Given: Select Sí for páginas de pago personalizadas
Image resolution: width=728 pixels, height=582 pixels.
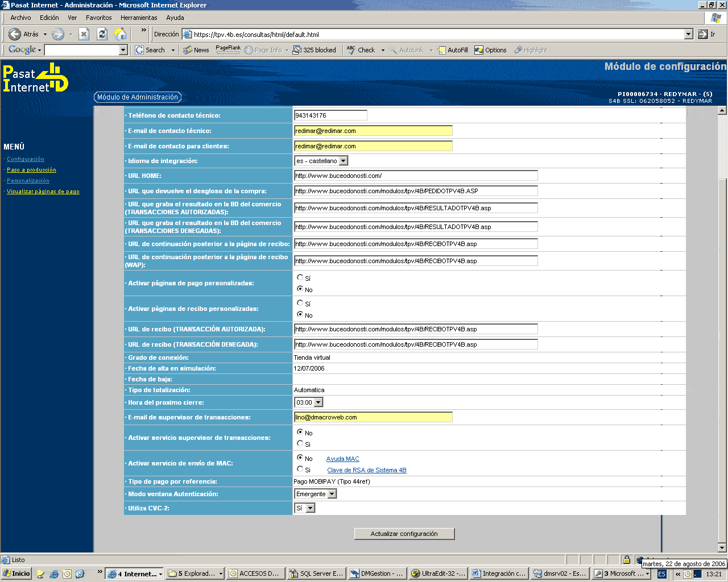Looking at the screenshot, I should click(x=300, y=277).
